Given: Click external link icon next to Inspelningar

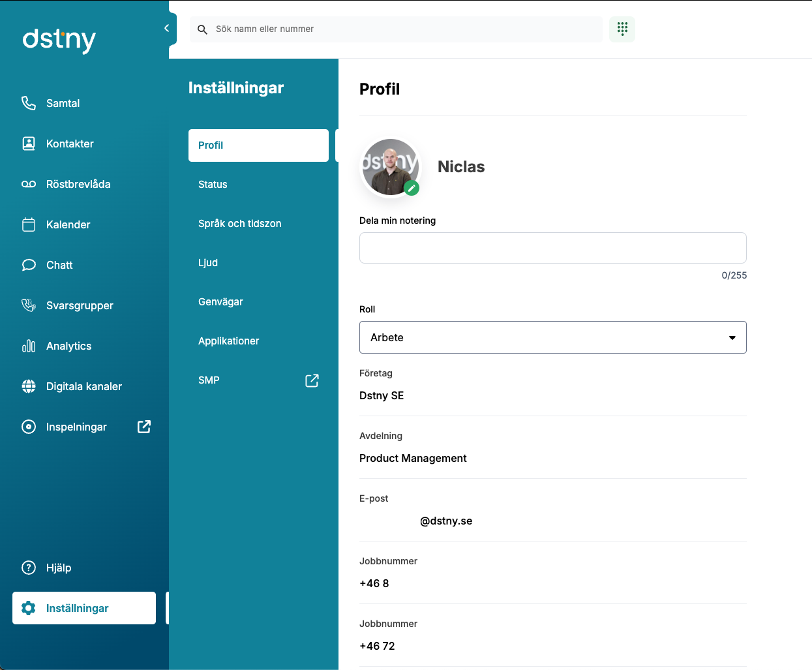Looking at the screenshot, I should click(144, 427).
